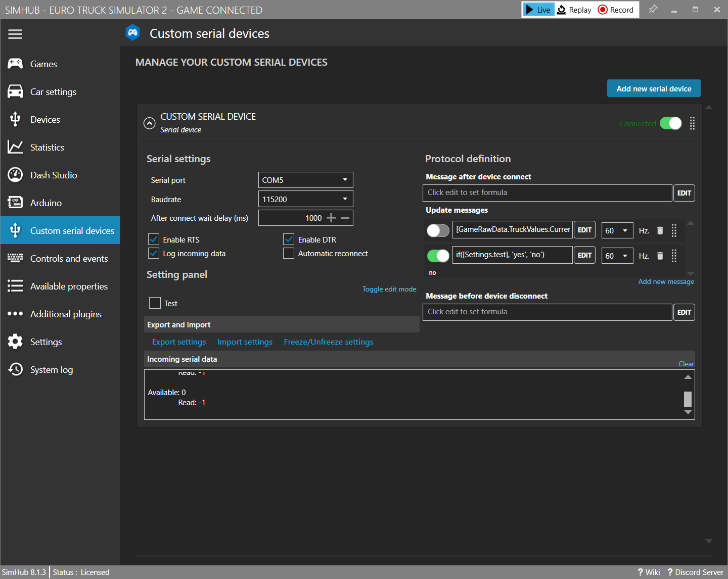Open the Serial port COM5 dropdown

point(305,180)
